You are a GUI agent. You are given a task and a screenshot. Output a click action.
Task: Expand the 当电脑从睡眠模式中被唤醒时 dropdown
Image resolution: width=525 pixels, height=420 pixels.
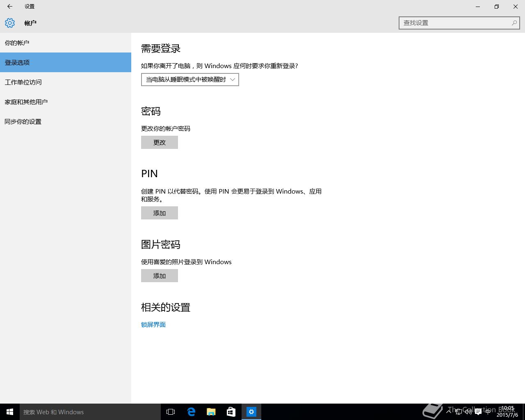coord(190,80)
